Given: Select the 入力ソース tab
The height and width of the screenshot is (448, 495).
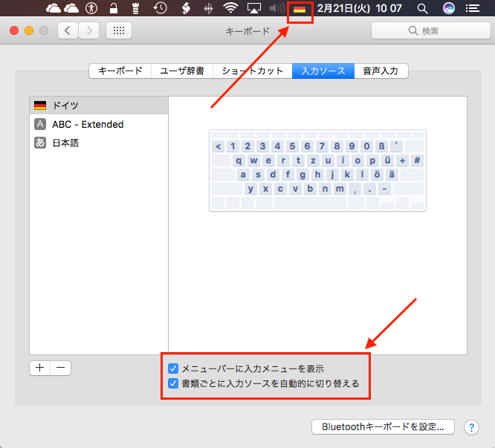Looking at the screenshot, I should pyautogui.click(x=323, y=71).
